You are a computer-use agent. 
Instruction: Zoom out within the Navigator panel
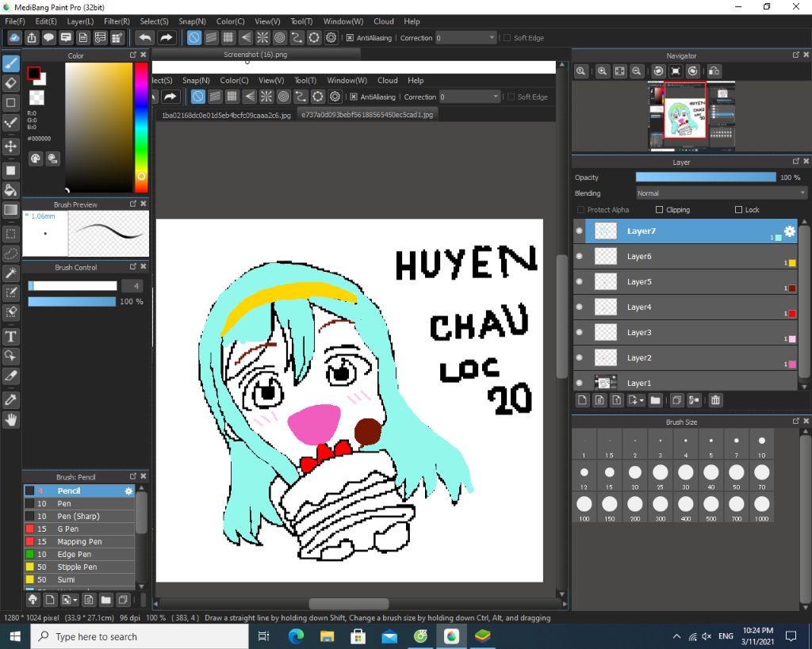click(637, 71)
